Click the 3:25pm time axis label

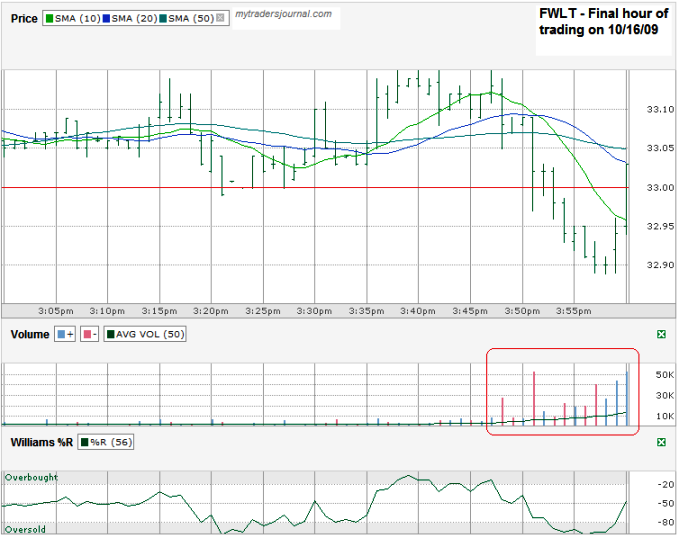tap(263, 311)
